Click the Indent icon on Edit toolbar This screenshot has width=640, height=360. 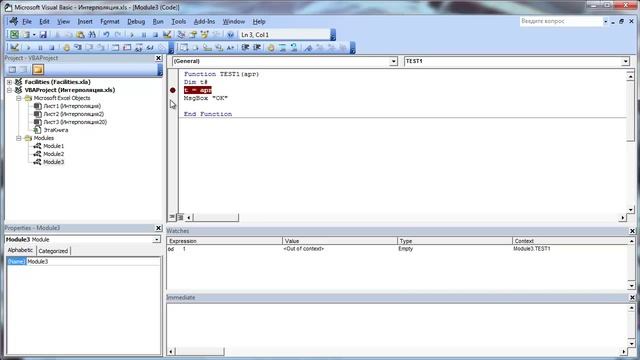(x=245, y=48)
